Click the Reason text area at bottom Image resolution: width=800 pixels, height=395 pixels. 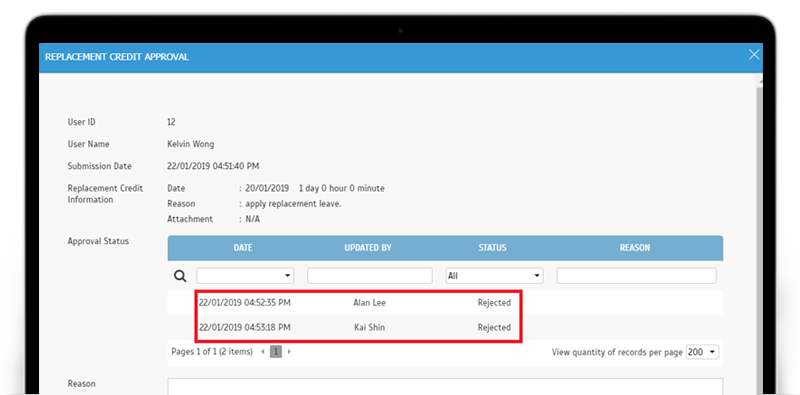click(x=445, y=386)
